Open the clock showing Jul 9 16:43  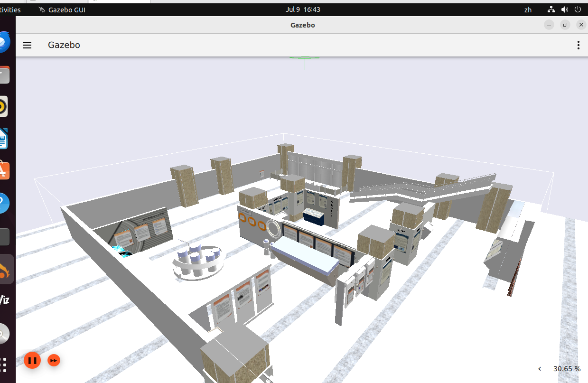(303, 9)
